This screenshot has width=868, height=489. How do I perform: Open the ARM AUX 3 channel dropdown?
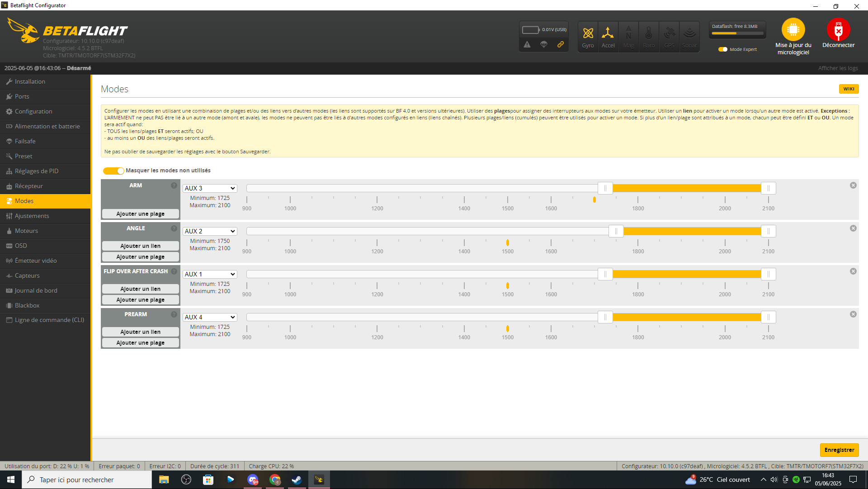[x=210, y=188]
